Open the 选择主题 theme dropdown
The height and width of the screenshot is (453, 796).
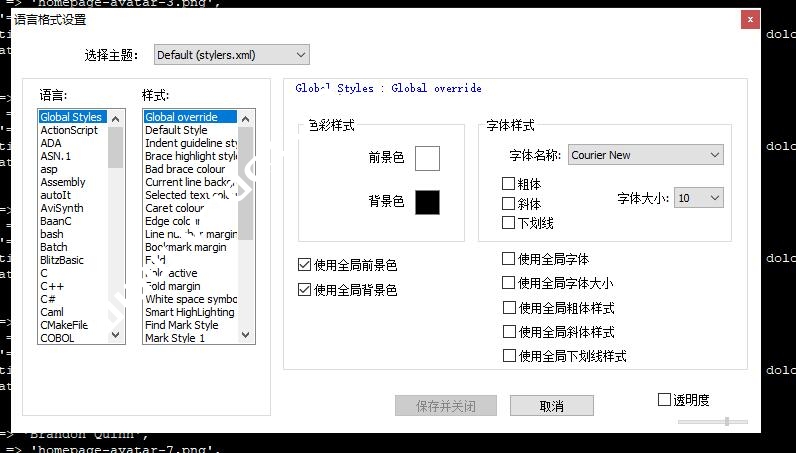pos(231,55)
